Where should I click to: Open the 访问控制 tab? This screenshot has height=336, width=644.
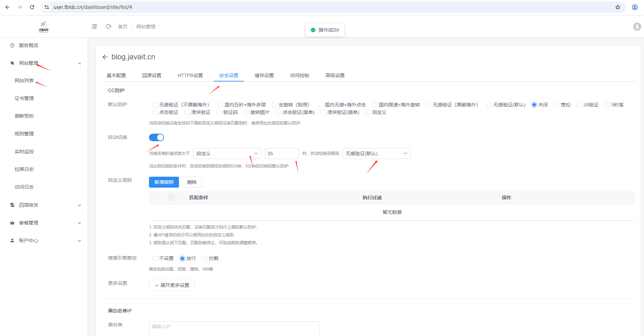point(300,75)
